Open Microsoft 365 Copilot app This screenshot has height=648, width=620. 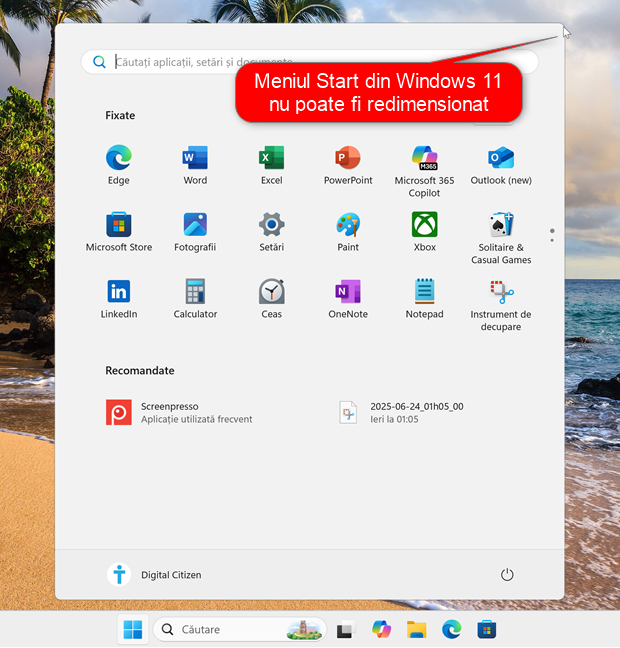425,159
